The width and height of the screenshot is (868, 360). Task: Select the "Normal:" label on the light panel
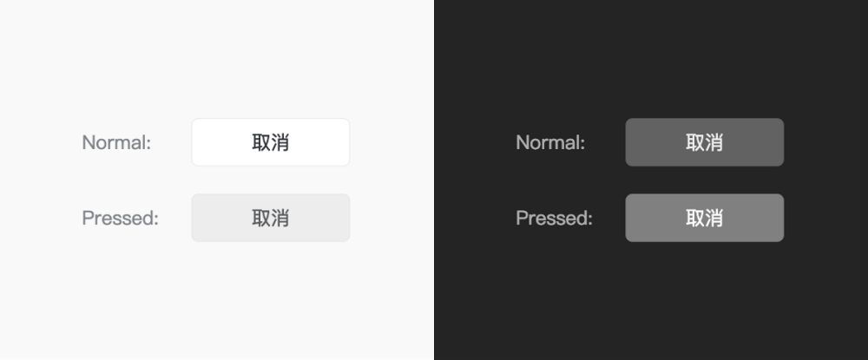(116, 142)
